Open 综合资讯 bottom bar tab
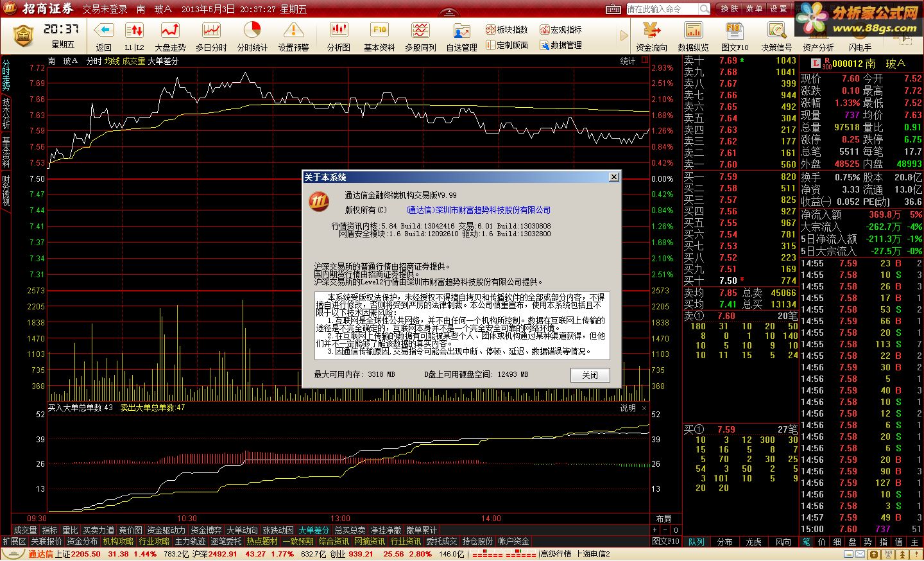The width and height of the screenshot is (924, 561). pyautogui.click(x=334, y=541)
